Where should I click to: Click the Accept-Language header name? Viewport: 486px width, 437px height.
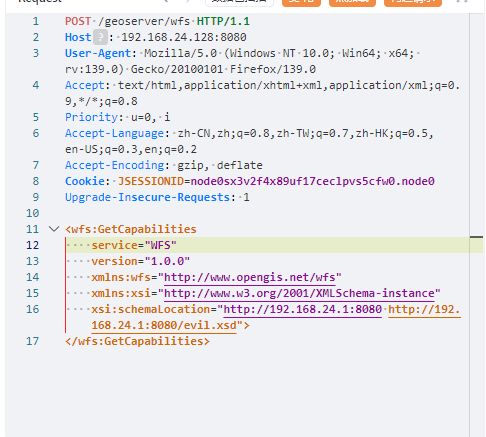click(114, 133)
